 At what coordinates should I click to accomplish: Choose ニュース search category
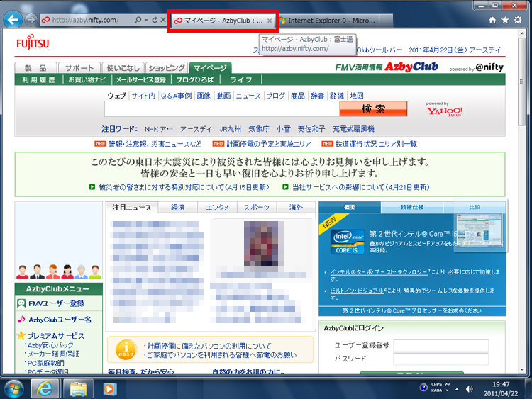coord(248,96)
